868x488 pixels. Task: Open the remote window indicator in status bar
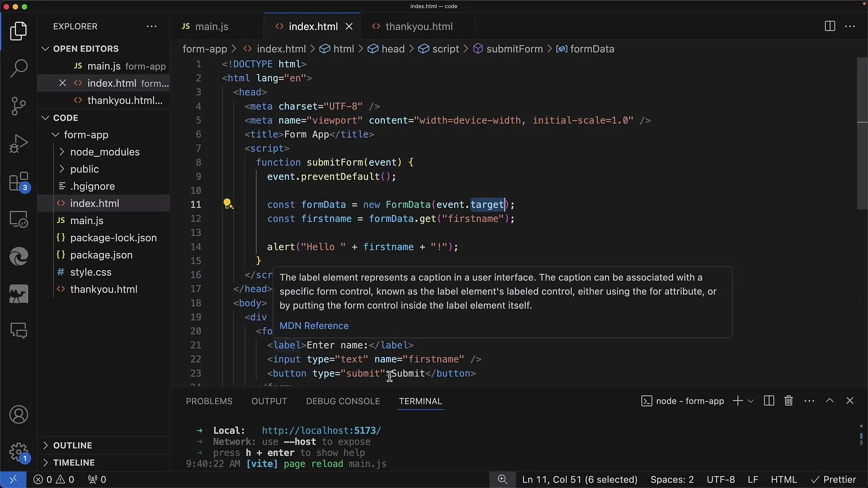pos(13,479)
